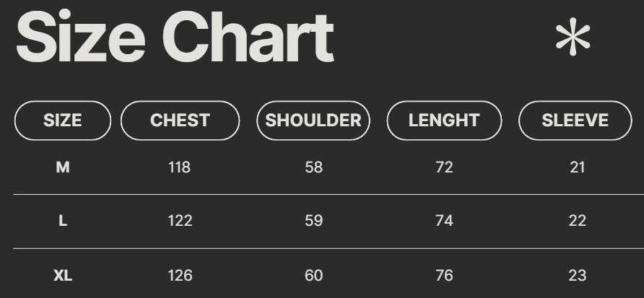
Task: Click chest value 126 for size XL
Action: coord(180,275)
